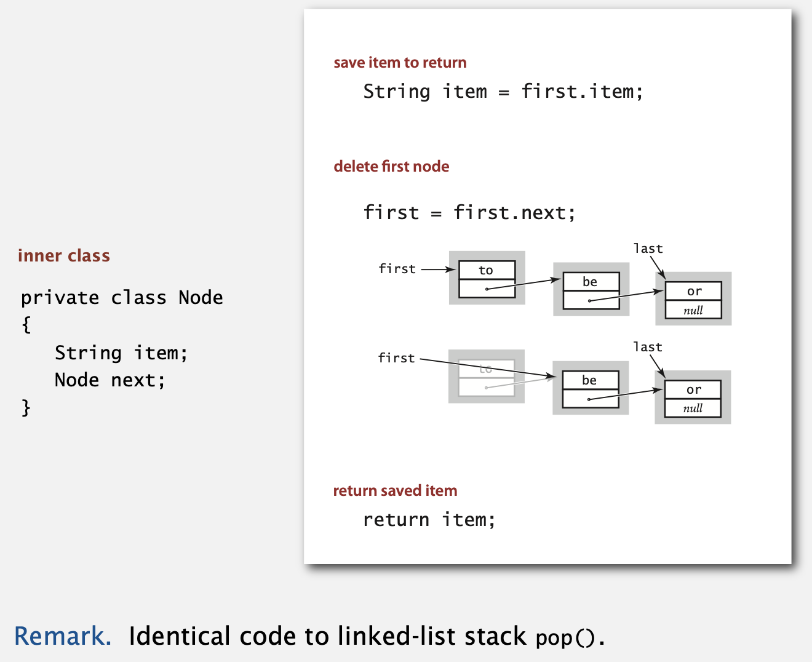Click the closing brace of the Node class
This screenshot has width=812, height=662.
tap(26, 407)
